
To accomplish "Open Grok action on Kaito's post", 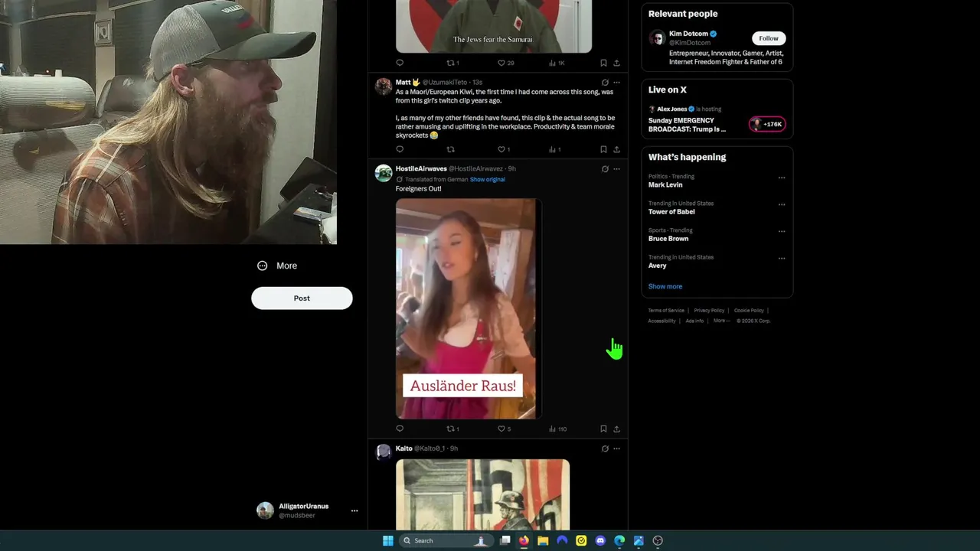I will (605, 448).
